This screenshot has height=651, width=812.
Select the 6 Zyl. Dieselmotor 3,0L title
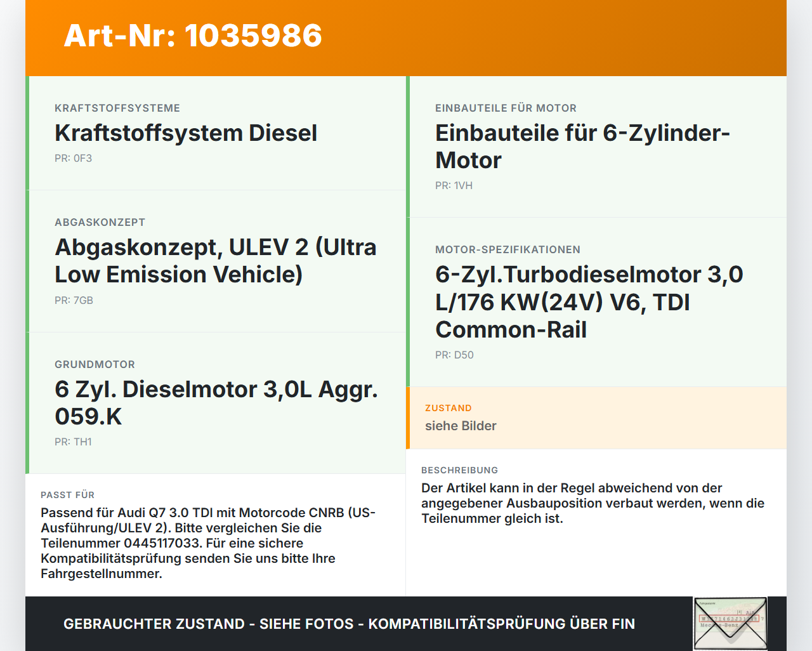pyautogui.click(x=216, y=403)
